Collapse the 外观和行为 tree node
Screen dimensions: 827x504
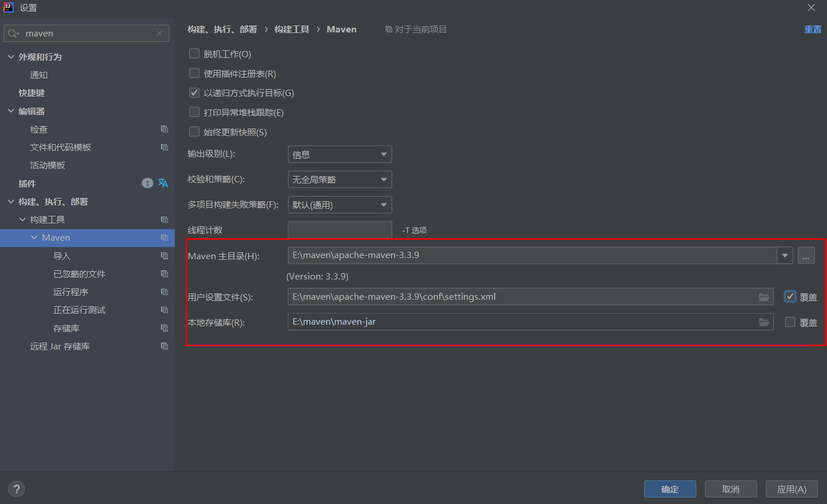tap(11, 57)
